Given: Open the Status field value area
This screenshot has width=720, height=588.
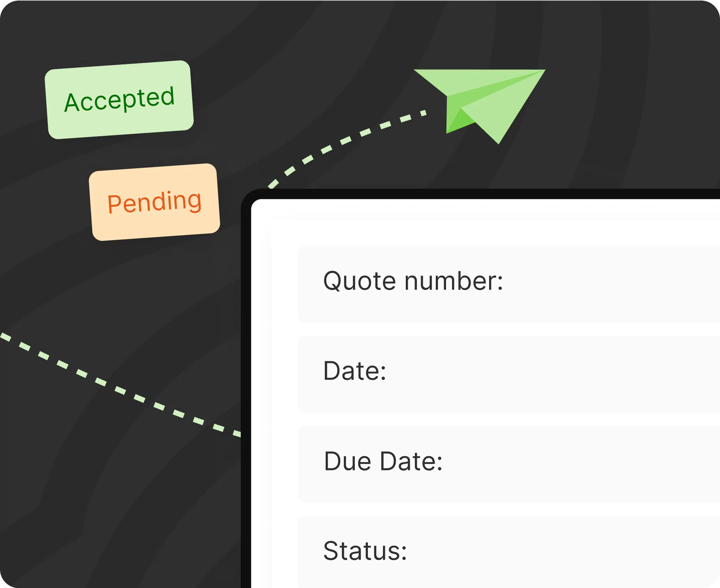Looking at the screenshot, I should pos(564,553).
